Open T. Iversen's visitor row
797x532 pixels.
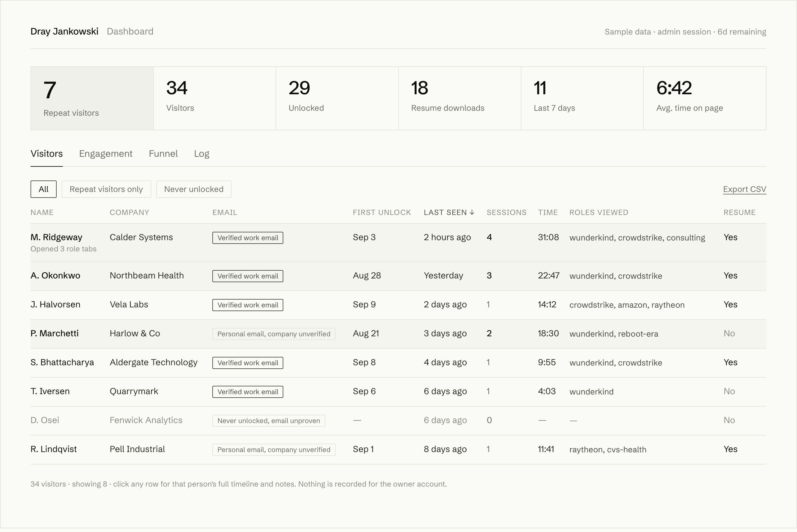pyautogui.click(x=398, y=392)
